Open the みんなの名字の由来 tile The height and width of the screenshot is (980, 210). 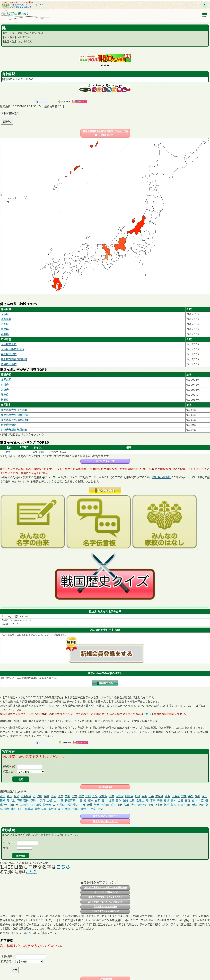click(33, 521)
